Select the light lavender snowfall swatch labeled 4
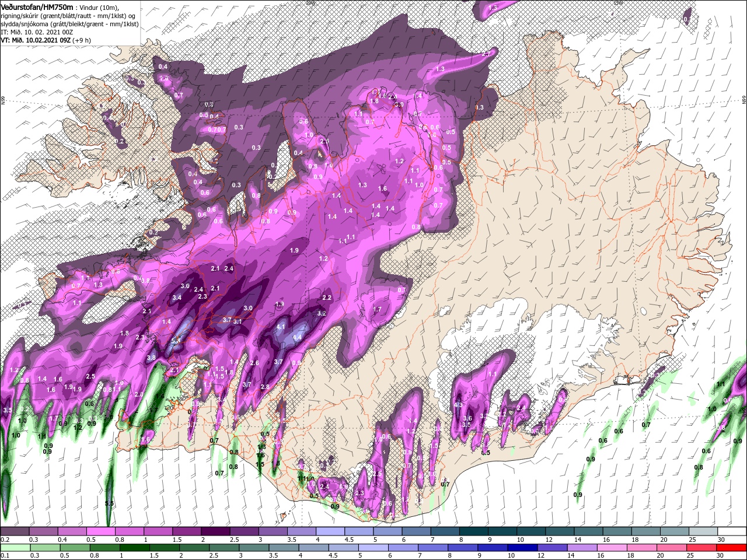Screen dimensions: 747x560 [x=330, y=531]
